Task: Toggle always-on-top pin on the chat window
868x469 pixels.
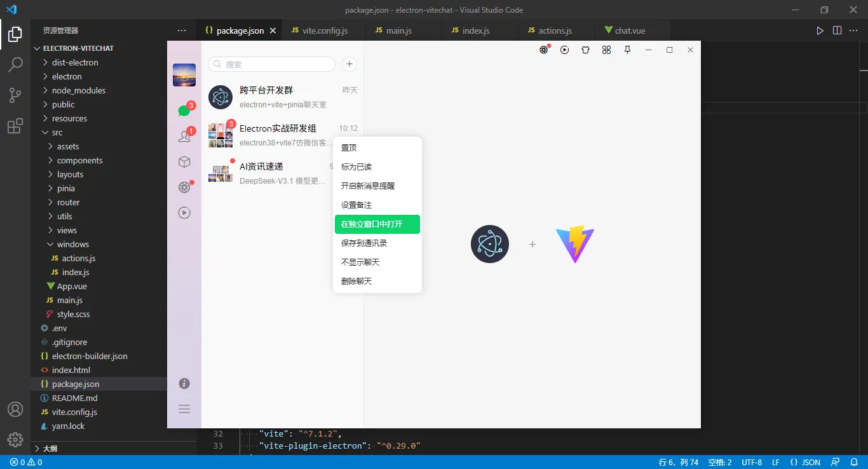Action: point(627,50)
